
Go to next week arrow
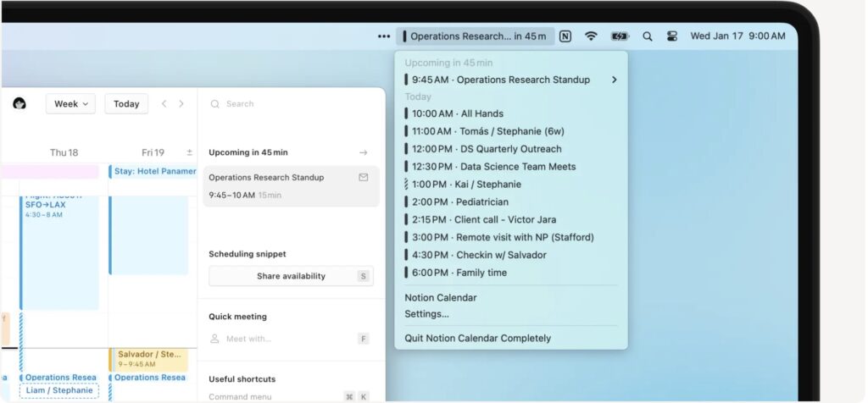point(181,104)
